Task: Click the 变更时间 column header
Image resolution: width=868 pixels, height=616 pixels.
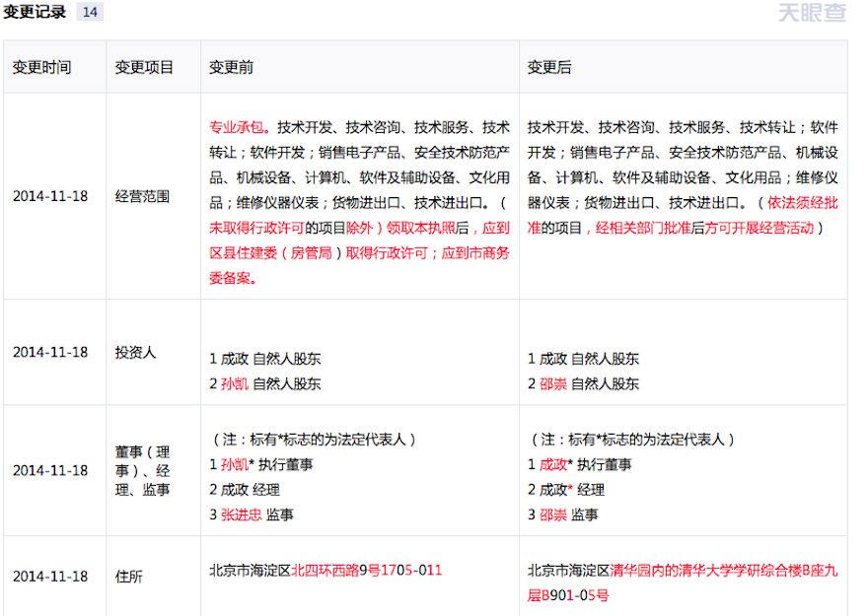Action: 41,65
